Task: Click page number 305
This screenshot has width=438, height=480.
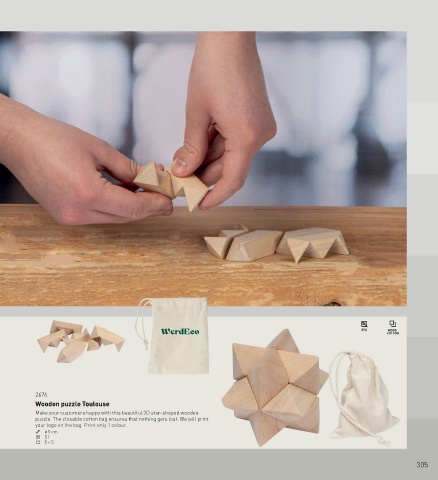Action: pyautogui.click(x=422, y=465)
